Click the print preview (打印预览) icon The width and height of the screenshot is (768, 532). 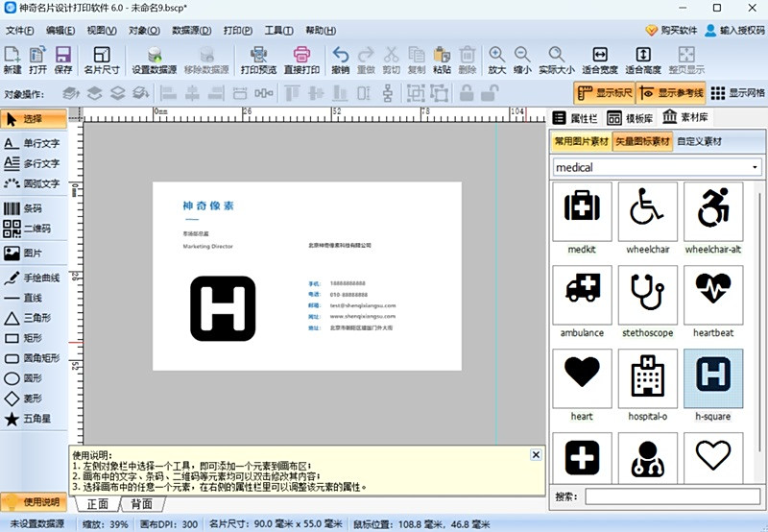pos(258,60)
